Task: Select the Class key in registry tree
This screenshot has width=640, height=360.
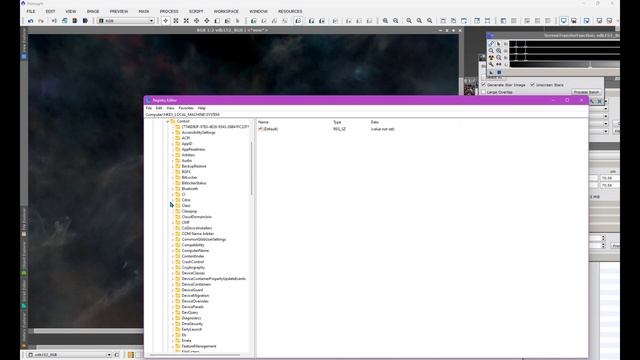Action: [x=186, y=206]
